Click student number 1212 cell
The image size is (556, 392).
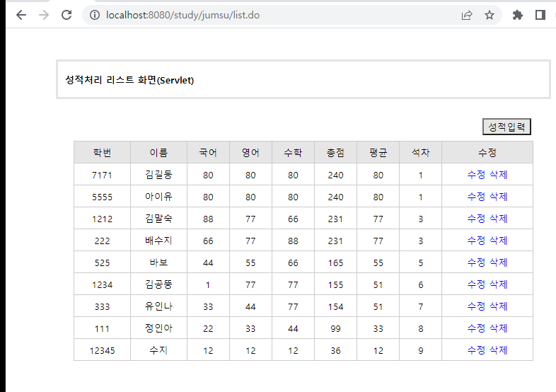(x=102, y=219)
